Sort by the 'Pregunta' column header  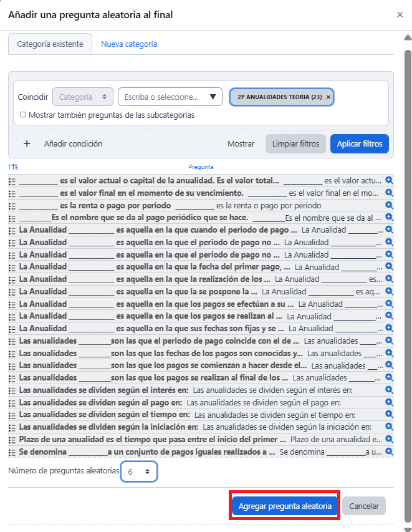201,167
